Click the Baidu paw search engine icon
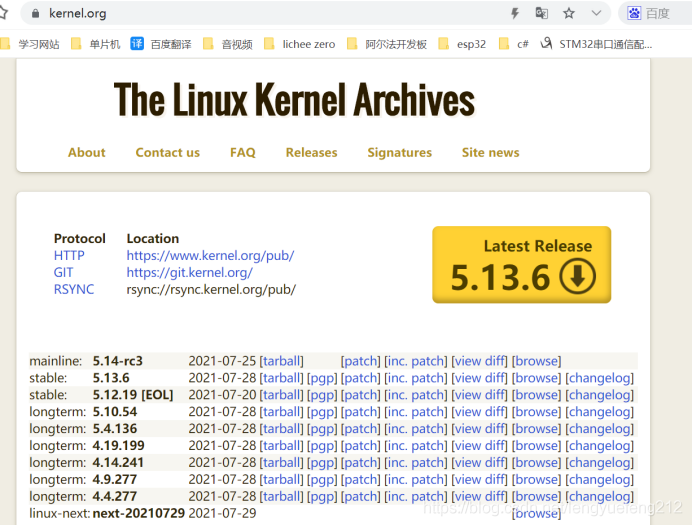Screen dimensions: 692x526 click(x=634, y=13)
